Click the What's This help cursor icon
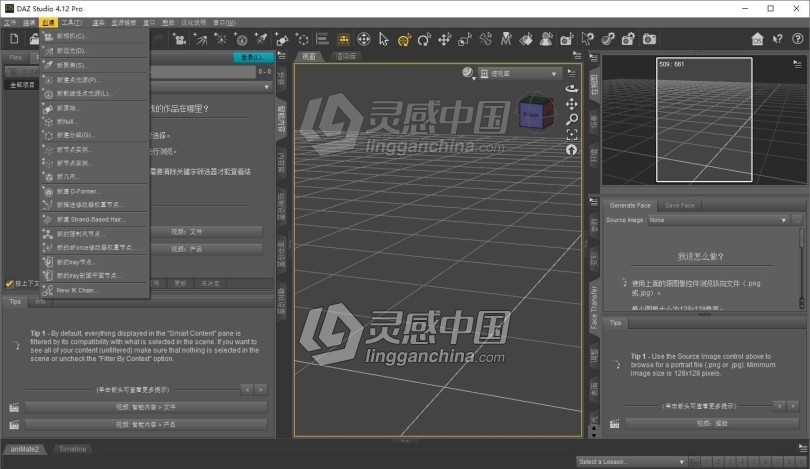 (777, 39)
